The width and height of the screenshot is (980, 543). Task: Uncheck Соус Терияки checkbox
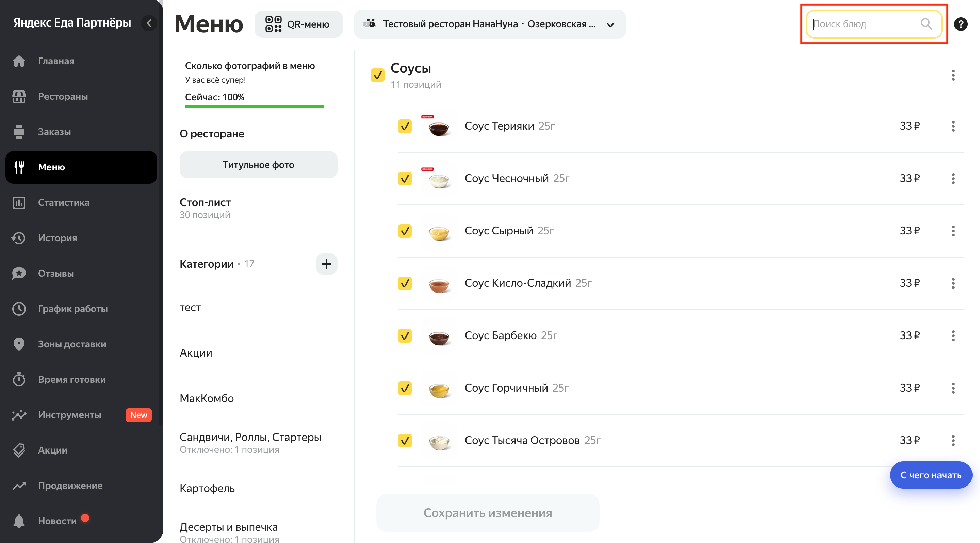[405, 126]
